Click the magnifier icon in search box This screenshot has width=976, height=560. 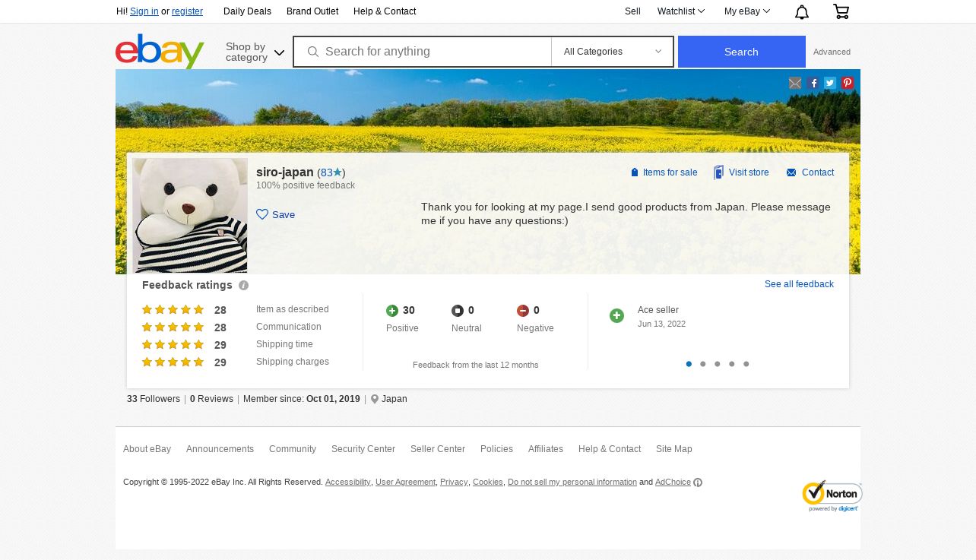[x=312, y=52]
